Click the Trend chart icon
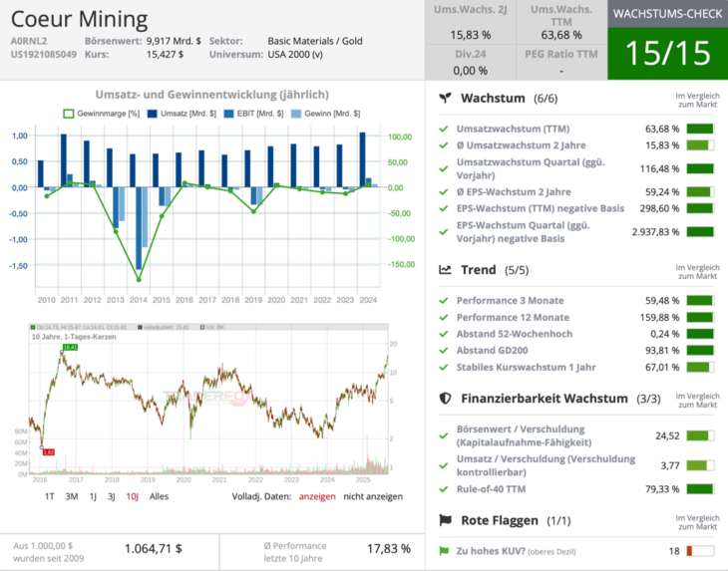 445,269
